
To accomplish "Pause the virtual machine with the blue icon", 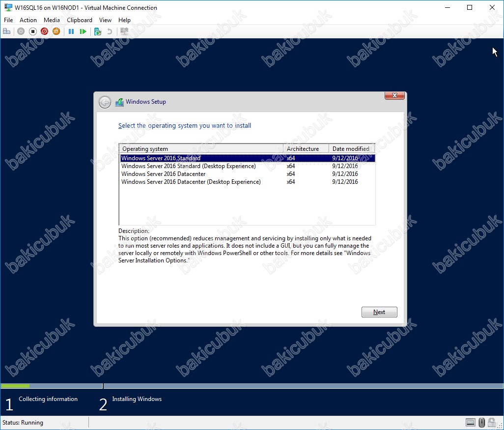I will 71,31.
